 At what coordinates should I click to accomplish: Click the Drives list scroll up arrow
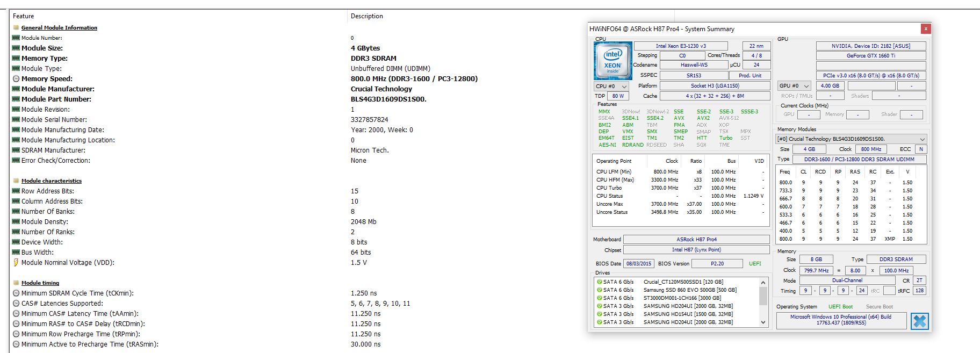[x=763, y=282]
